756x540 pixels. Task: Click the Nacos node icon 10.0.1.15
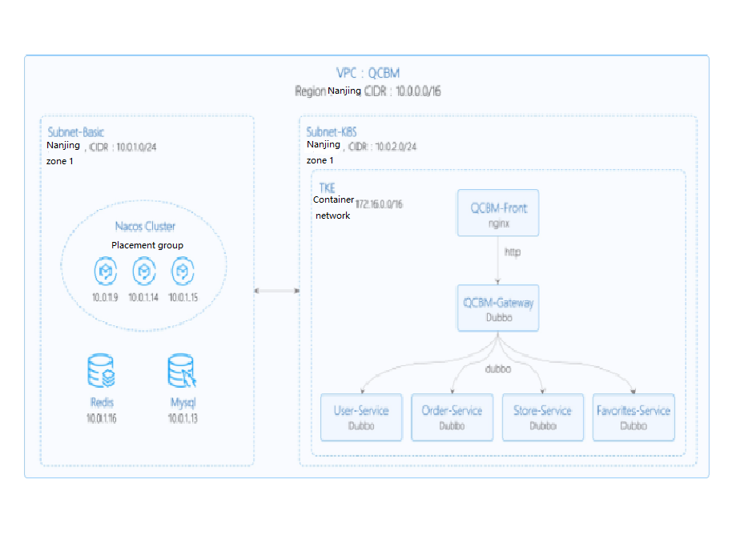click(183, 271)
